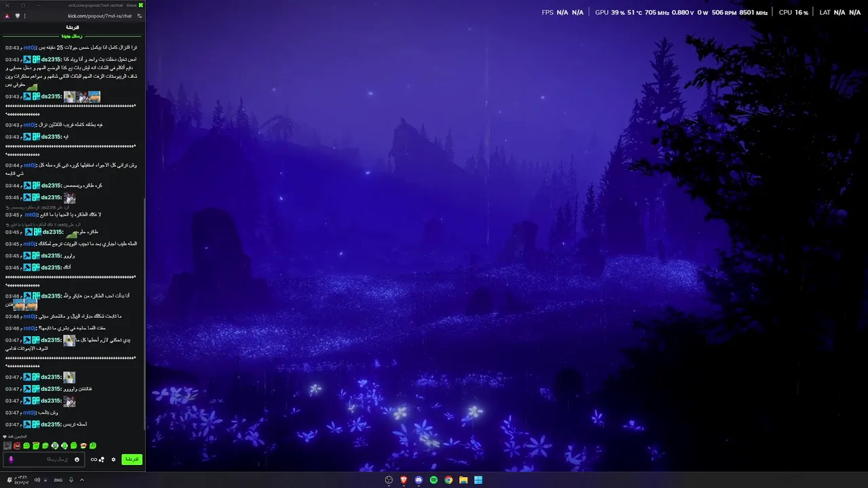Click the volume speaker icon in tray
The height and width of the screenshot is (488, 868).
(x=37, y=480)
